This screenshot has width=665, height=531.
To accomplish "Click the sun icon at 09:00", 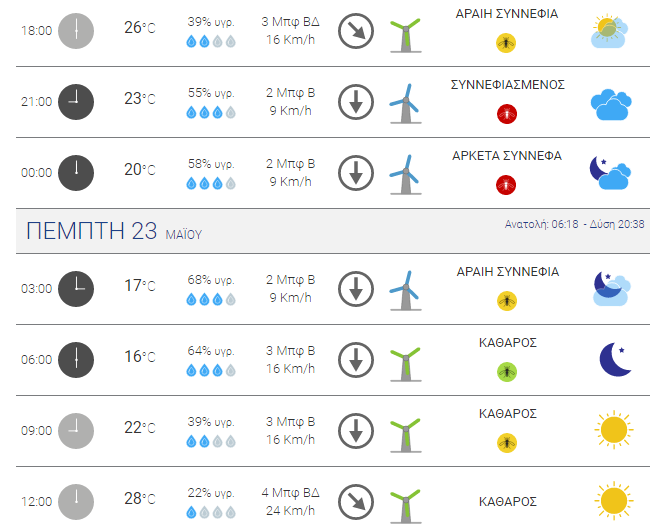I will click(614, 430).
